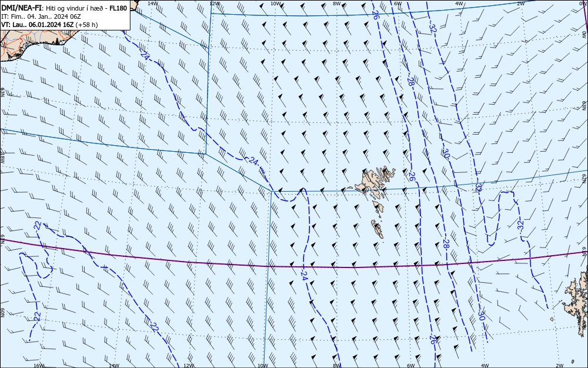The width and height of the screenshot is (588, 368).
Task: Click the '14W' longitude label on the top edge
Action: (x=152, y=3)
